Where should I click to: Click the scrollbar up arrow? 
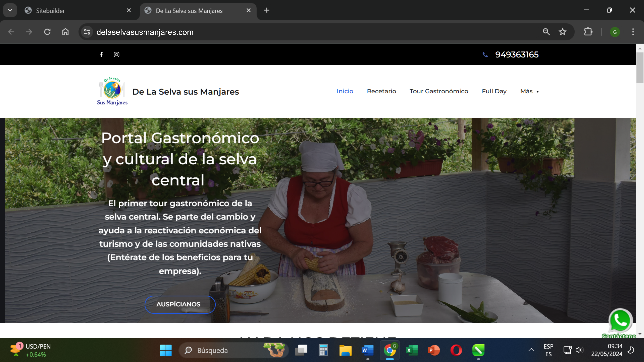pyautogui.click(x=640, y=48)
